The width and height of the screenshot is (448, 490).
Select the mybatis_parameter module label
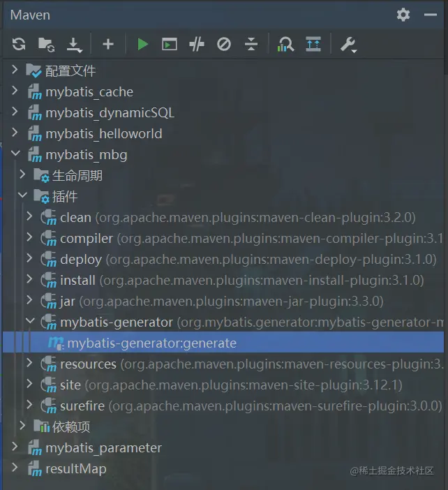[x=104, y=448]
